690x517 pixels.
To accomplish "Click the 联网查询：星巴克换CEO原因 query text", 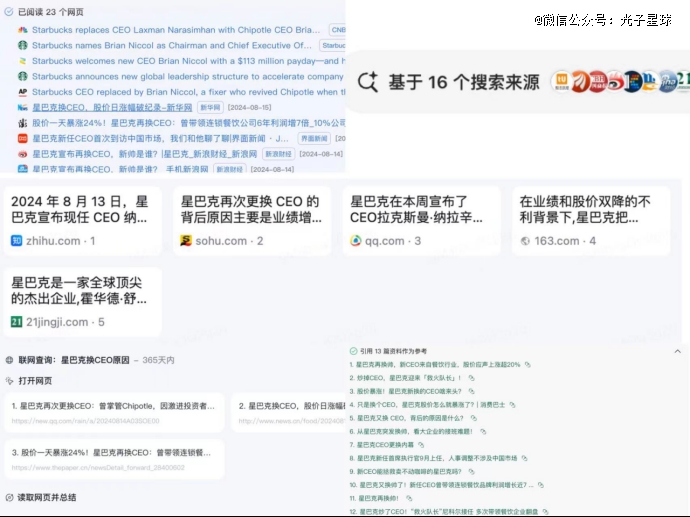I will pyautogui.click(x=74, y=360).
